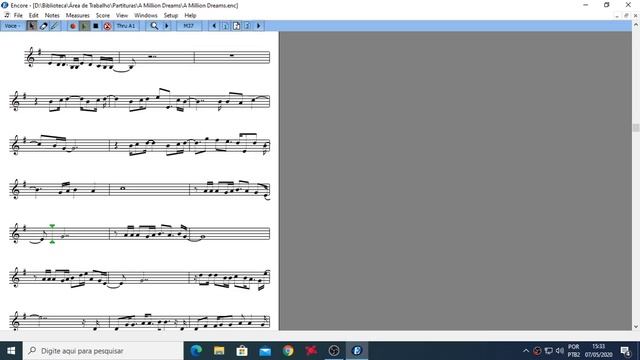Click the taskbar search box 'Digite aqui para pesquisar'
Image resolution: width=640 pixels, height=360 pixels.
coord(103,351)
